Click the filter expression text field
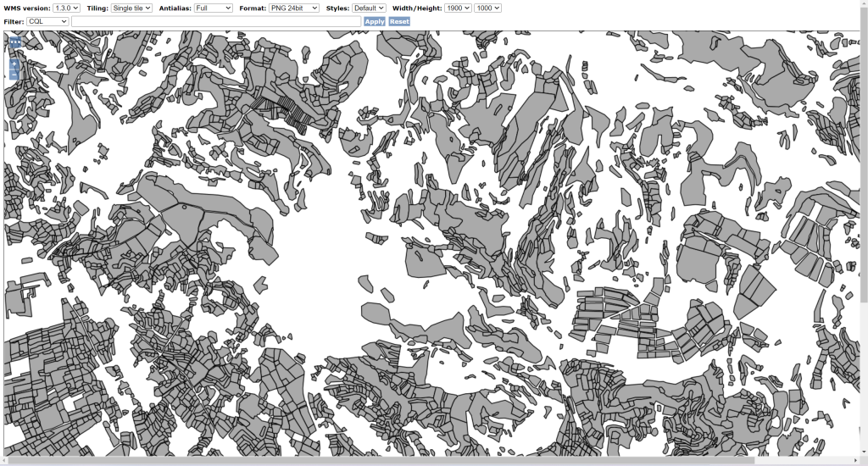 pos(216,21)
